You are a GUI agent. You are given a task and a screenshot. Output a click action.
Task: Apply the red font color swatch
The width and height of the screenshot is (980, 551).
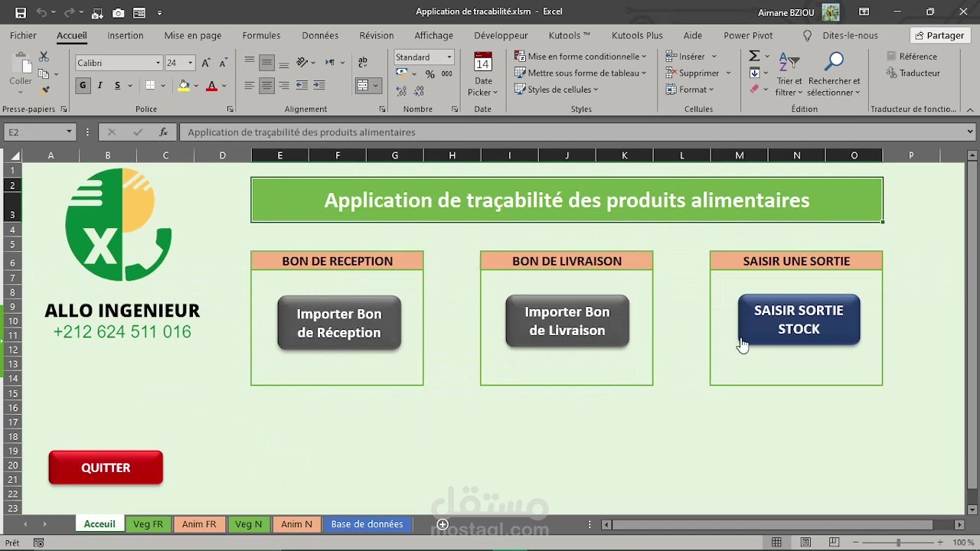tap(211, 86)
